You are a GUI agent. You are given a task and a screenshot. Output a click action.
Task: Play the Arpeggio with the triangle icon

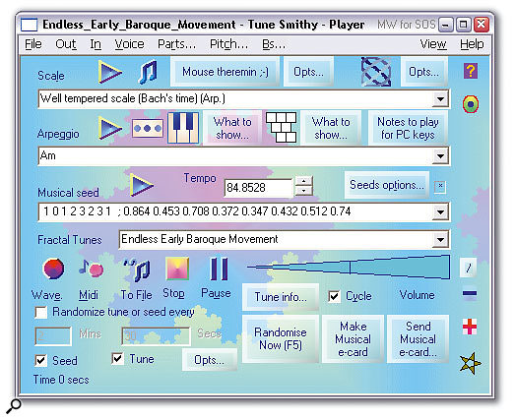(110, 128)
